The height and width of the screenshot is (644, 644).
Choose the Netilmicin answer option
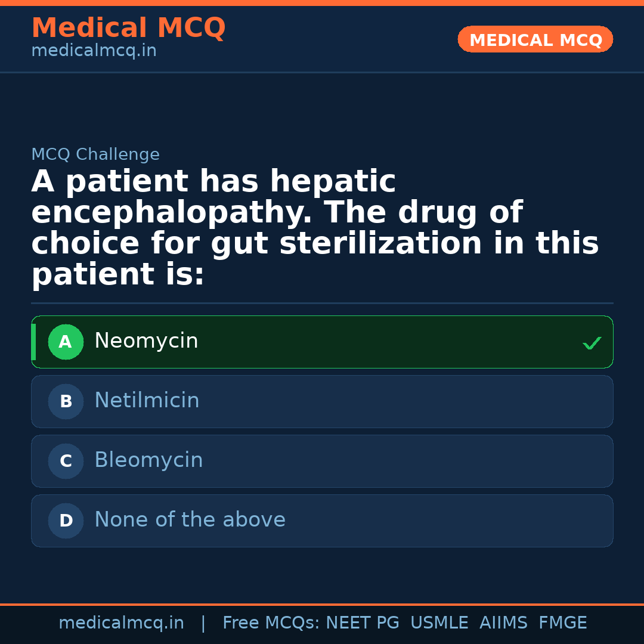coord(147,401)
